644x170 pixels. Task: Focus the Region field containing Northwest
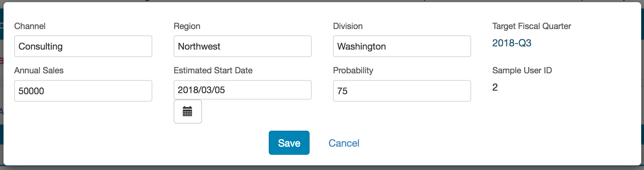[242, 46]
